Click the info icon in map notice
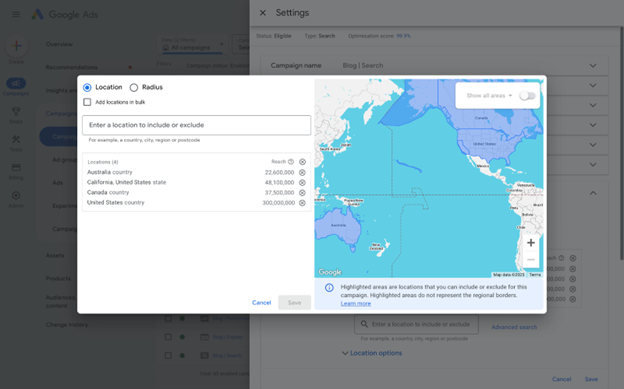The width and height of the screenshot is (624, 389). (329, 287)
